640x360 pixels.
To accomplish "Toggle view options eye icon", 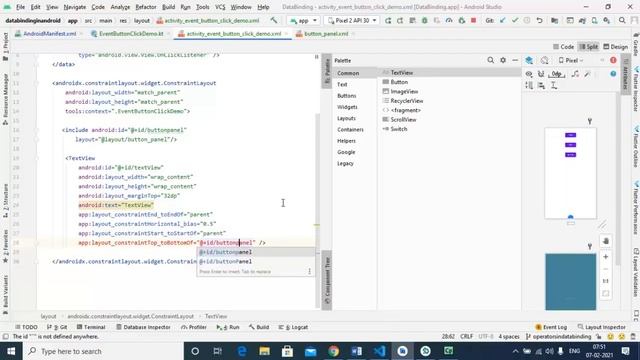I will point(529,74).
